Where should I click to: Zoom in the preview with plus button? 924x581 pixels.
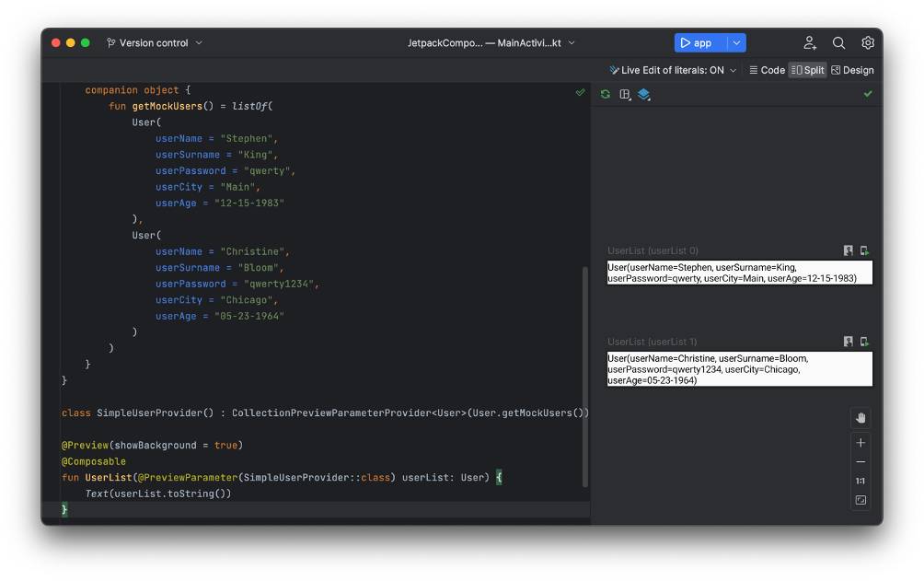pyautogui.click(x=860, y=443)
